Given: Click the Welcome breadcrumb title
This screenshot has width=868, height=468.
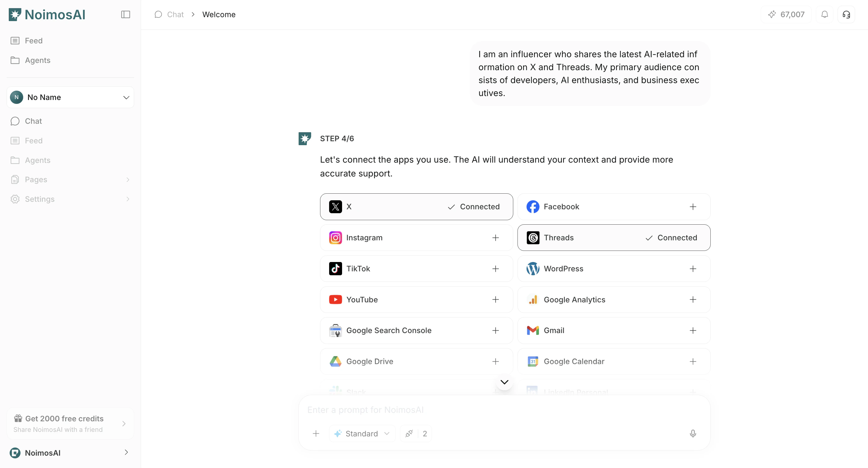Looking at the screenshot, I should pos(219,14).
